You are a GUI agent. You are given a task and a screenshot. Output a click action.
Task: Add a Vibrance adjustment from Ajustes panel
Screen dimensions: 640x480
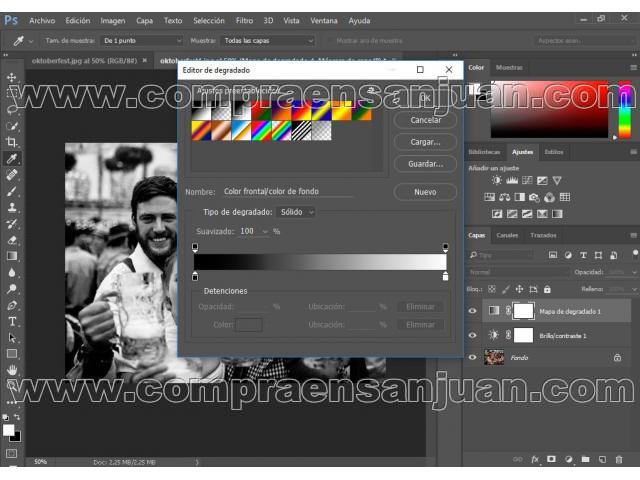click(557, 180)
